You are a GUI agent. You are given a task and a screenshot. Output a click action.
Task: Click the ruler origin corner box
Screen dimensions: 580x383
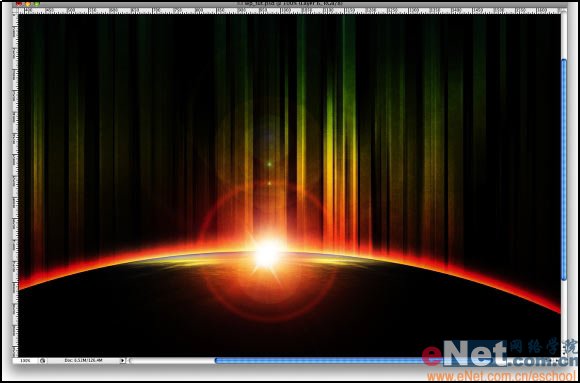coord(15,11)
